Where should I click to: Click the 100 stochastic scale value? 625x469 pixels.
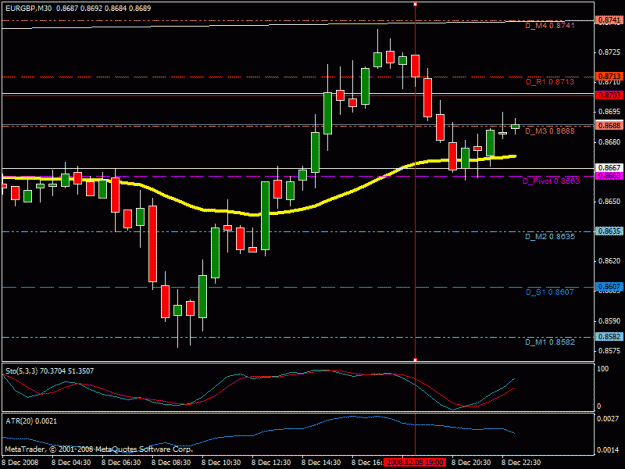[x=603, y=369]
